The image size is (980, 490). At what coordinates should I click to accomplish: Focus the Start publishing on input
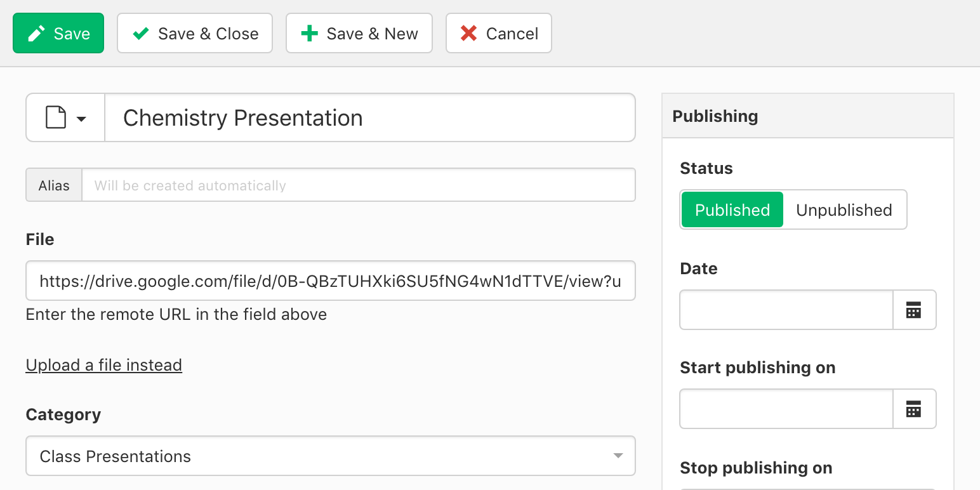tap(786, 409)
